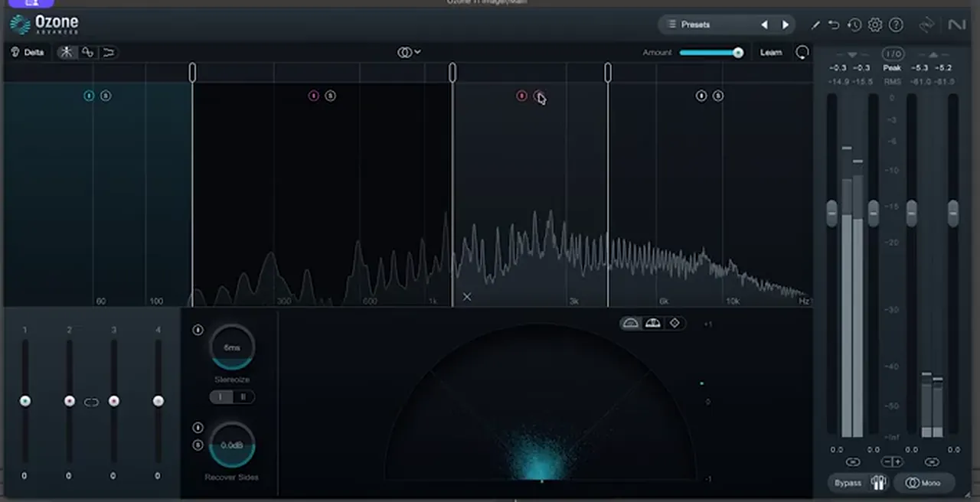Select the second mode icon next to Delta

[x=88, y=52]
